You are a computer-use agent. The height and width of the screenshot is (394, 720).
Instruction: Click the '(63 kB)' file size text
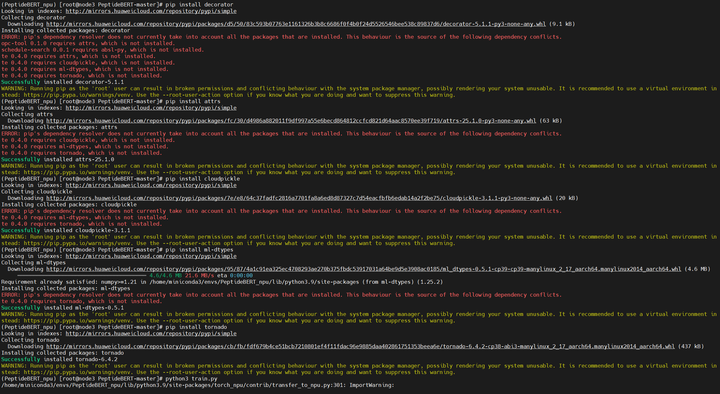click(550, 121)
